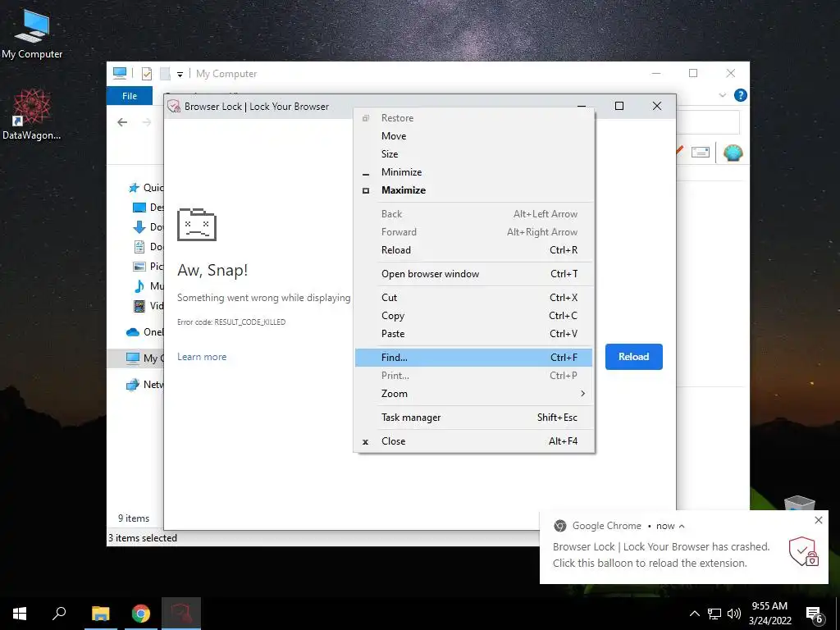
Task: Click the sad folder crash icon
Action: tap(197, 225)
